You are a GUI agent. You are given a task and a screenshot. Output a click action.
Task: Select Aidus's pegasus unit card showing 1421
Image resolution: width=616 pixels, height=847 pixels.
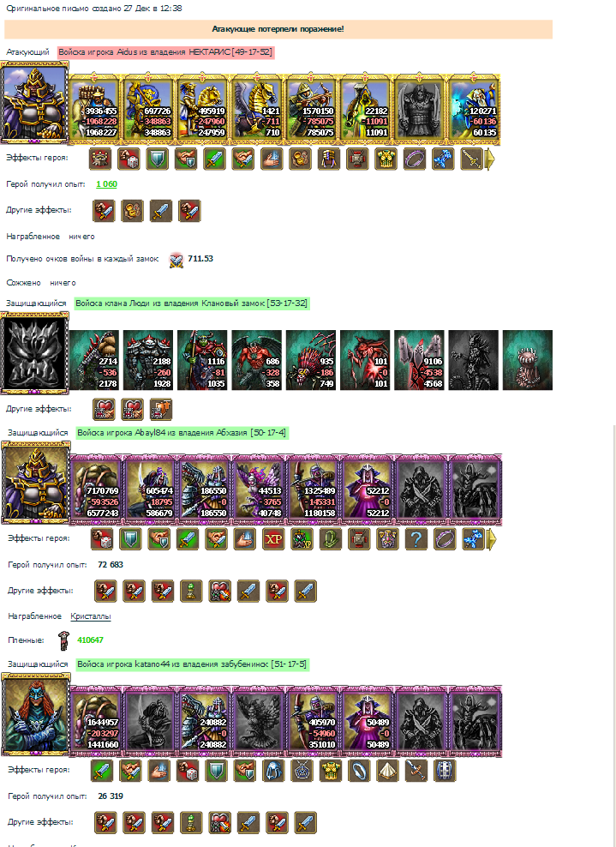click(x=257, y=109)
